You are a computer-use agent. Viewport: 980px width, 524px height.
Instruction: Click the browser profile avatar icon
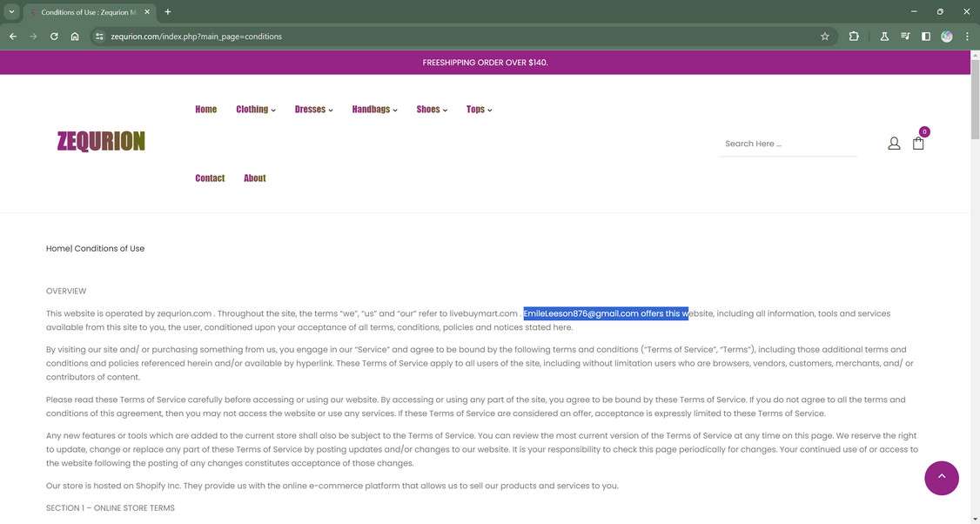[x=945, y=36]
